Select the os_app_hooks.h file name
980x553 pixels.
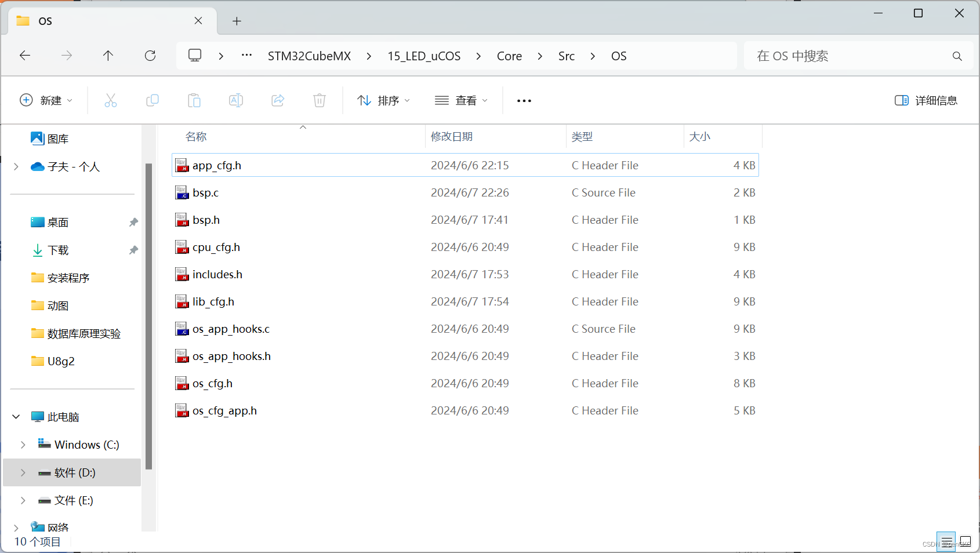point(231,356)
